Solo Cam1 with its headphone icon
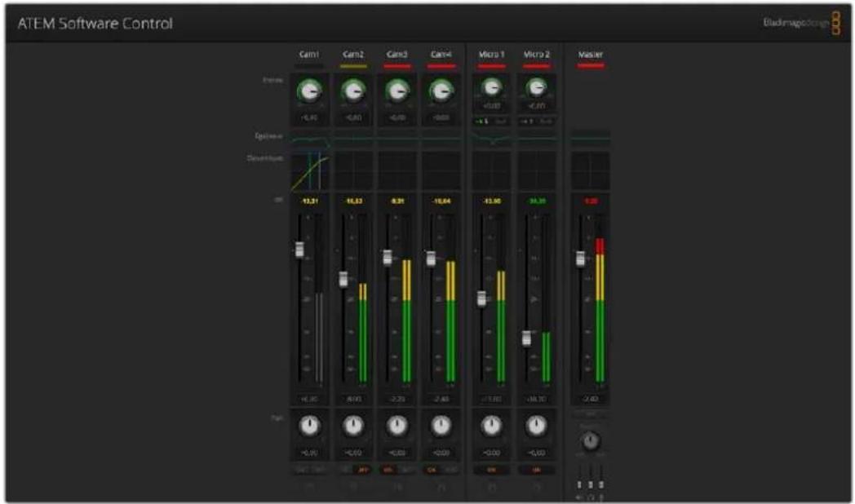The image size is (855, 504). pyautogui.click(x=309, y=485)
